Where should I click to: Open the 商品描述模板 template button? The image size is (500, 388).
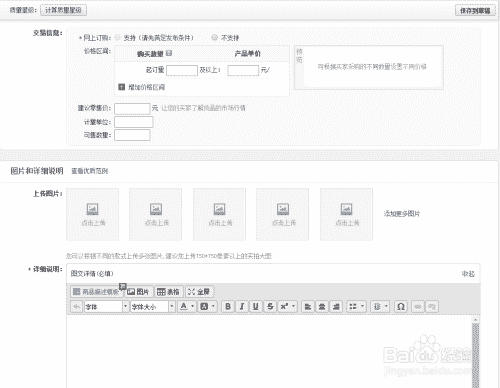[x=96, y=292]
